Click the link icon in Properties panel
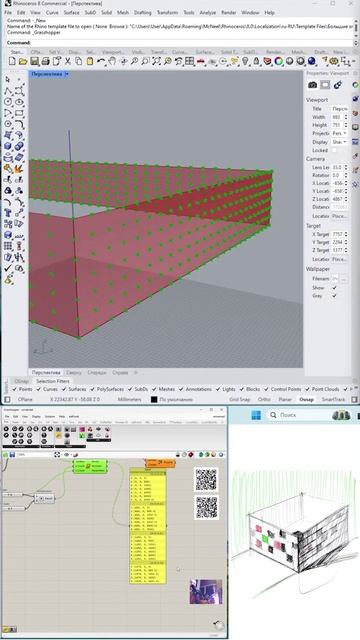Viewport: 360px width, 640px height. point(338,84)
